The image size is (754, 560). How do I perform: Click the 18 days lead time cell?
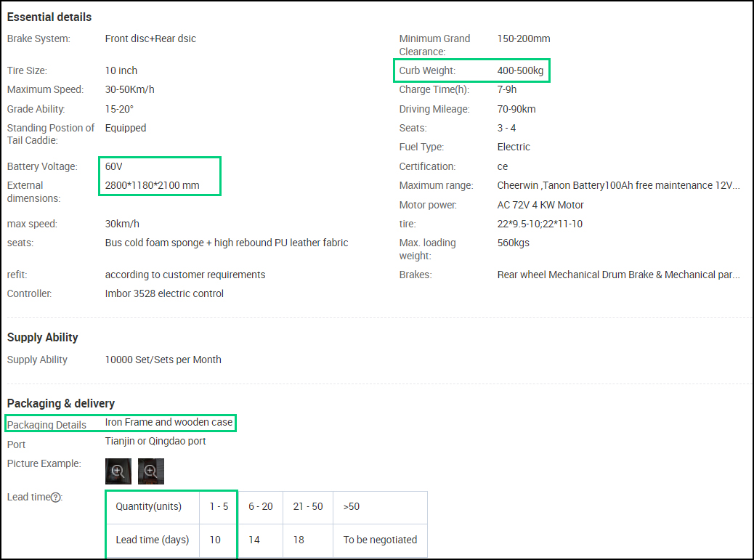[299, 540]
